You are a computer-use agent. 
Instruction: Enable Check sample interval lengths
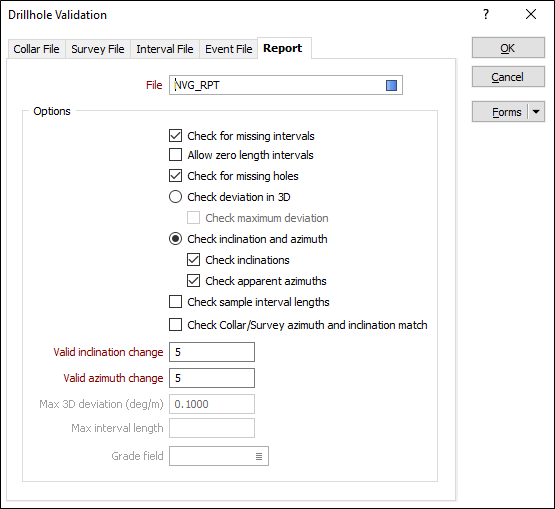coord(176,302)
